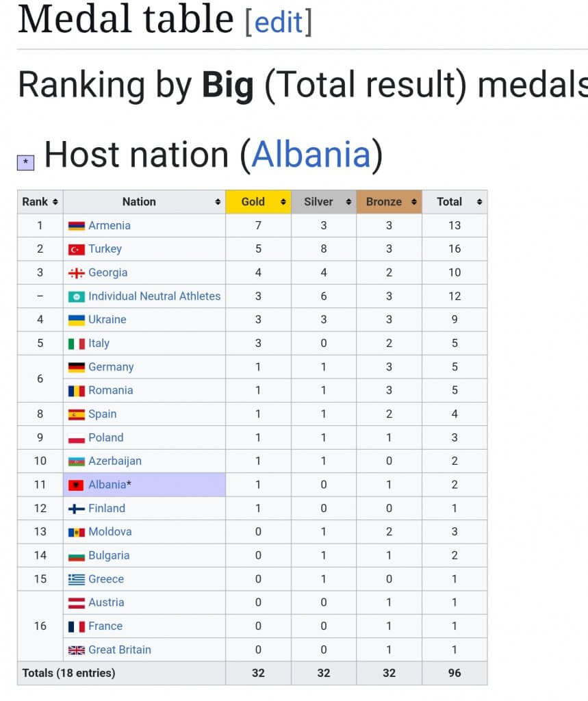This screenshot has width=588, height=701.
Task: Sort table by Bronze column header
Action: [x=384, y=202]
